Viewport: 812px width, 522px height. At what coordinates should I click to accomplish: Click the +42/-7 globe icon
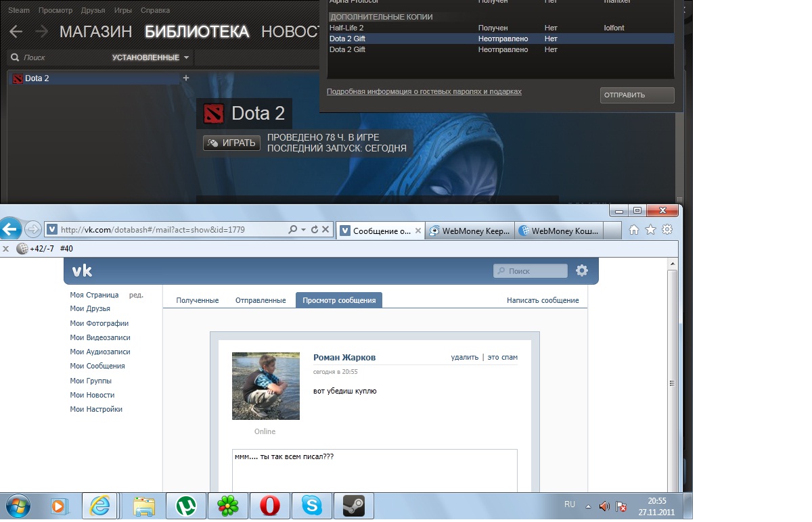click(x=22, y=249)
